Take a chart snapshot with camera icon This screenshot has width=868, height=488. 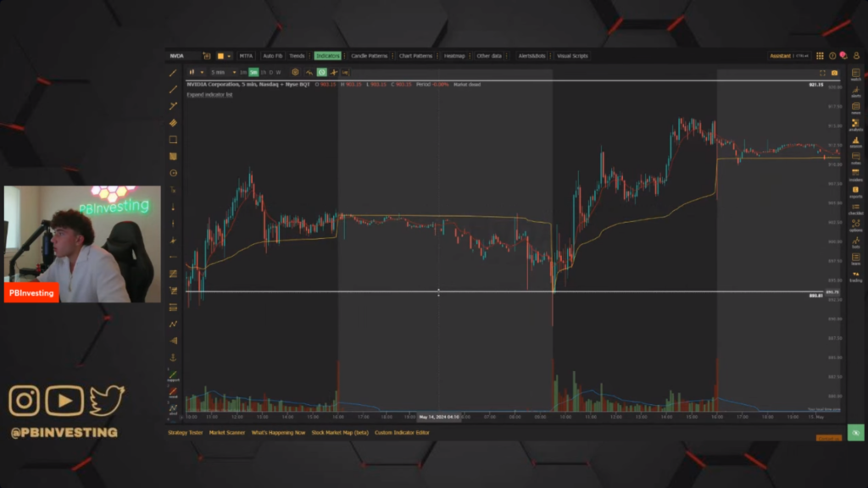(x=834, y=73)
